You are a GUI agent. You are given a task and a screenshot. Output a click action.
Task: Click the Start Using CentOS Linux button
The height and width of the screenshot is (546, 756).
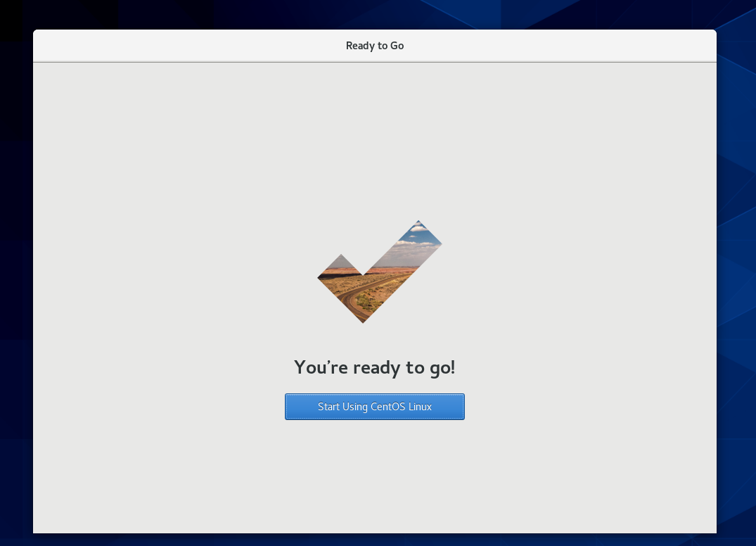(375, 407)
